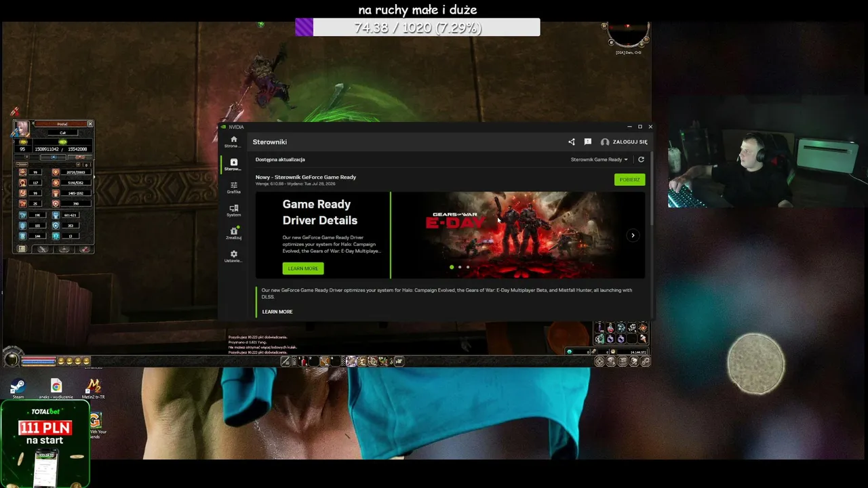This screenshot has height=488, width=868.
Task: Click the stat icon beside value 5190/5352
Action: point(56,183)
